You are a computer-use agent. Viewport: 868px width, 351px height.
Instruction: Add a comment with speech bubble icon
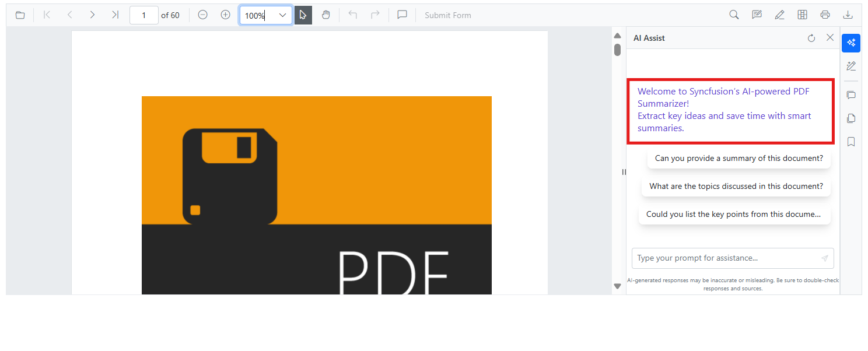click(402, 15)
